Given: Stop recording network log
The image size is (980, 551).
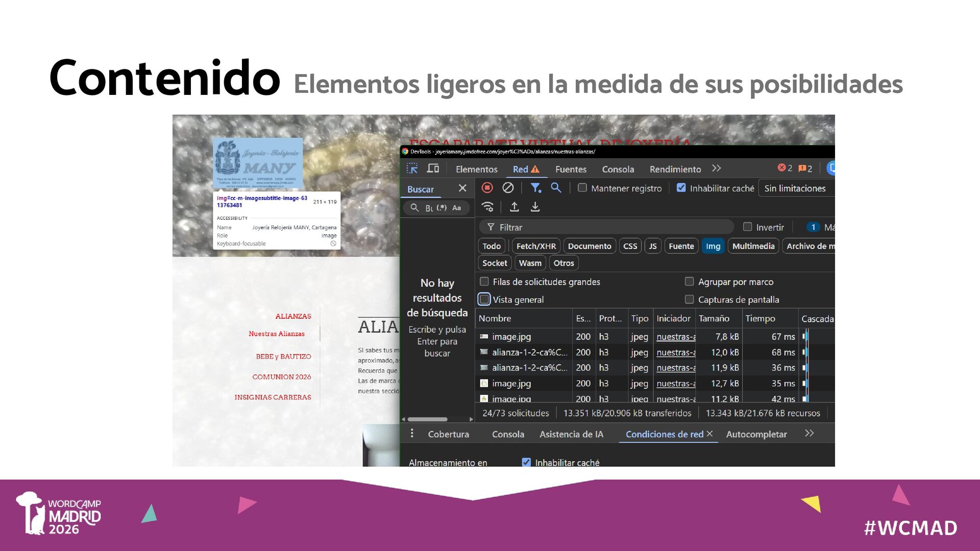Looking at the screenshot, I should pos(487,188).
